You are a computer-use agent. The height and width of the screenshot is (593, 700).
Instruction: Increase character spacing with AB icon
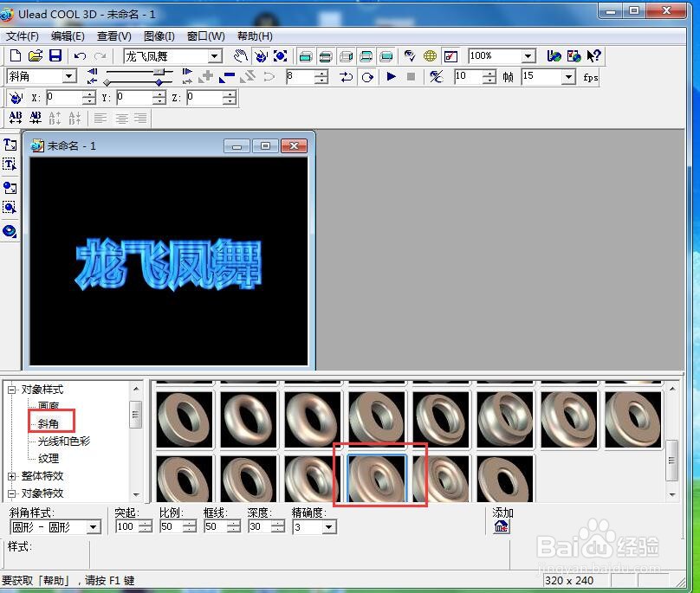point(16,118)
